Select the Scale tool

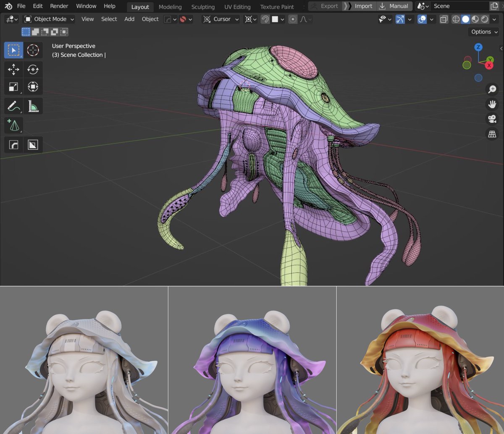[x=14, y=86]
